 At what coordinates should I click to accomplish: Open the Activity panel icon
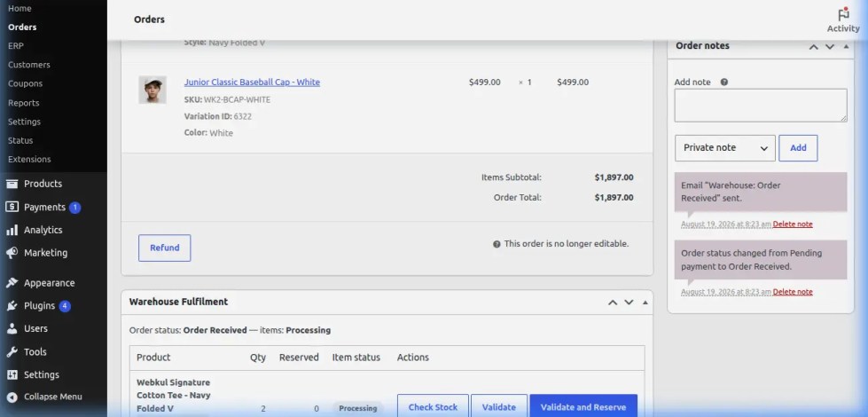pos(843,14)
